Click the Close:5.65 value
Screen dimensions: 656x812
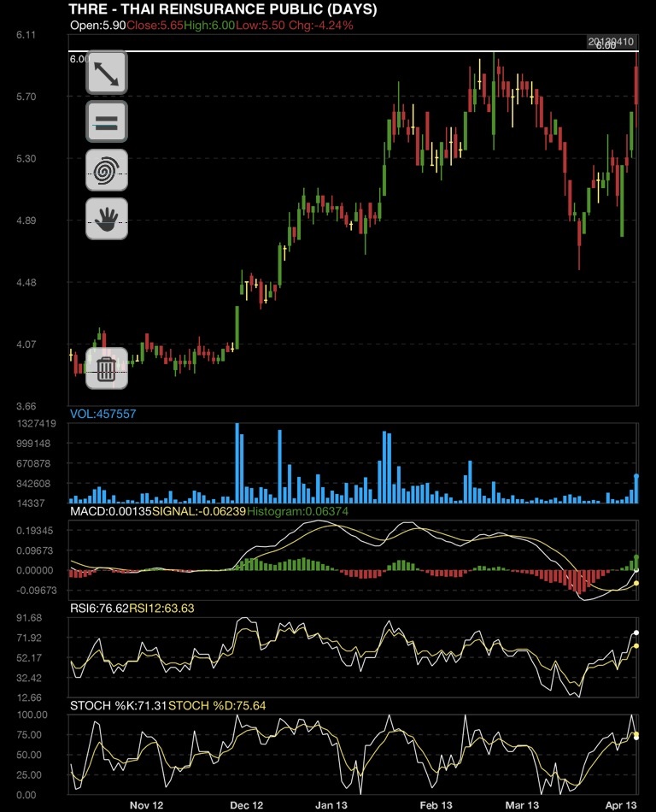(155, 26)
